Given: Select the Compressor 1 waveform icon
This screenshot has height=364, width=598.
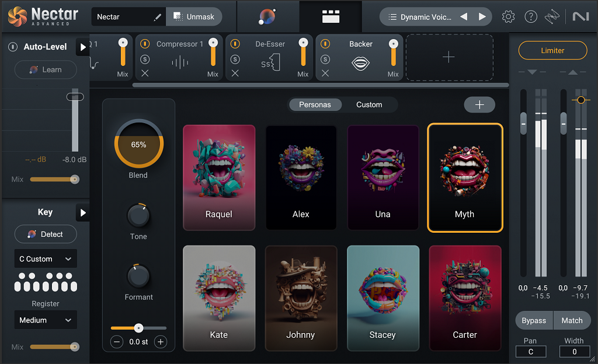Looking at the screenshot, I should point(180,62).
